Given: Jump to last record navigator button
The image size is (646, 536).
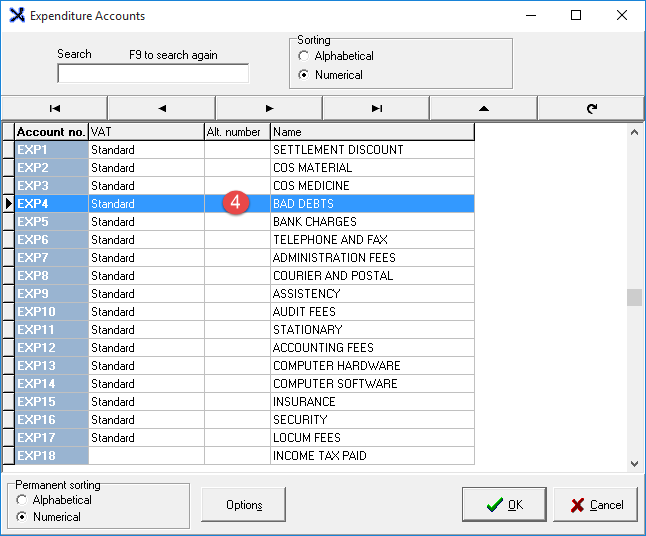Looking at the screenshot, I should tap(376, 108).
